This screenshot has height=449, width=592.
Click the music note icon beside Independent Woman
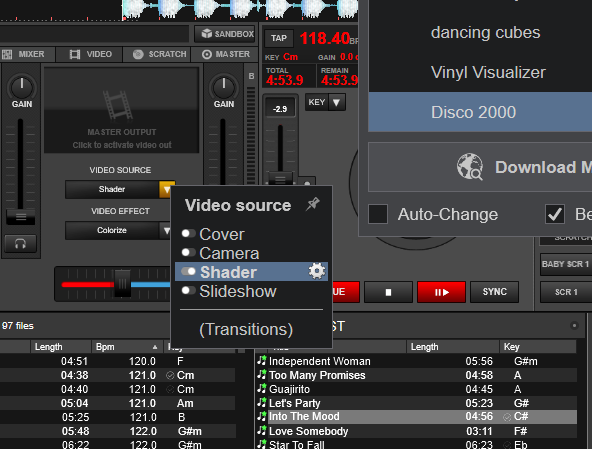pyautogui.click(x=262, y=361)
